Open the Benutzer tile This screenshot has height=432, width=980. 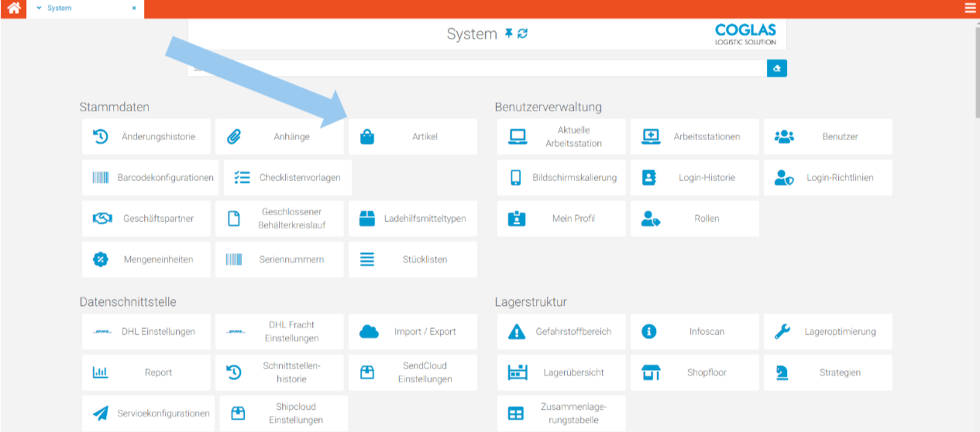[x=827, y=137]
